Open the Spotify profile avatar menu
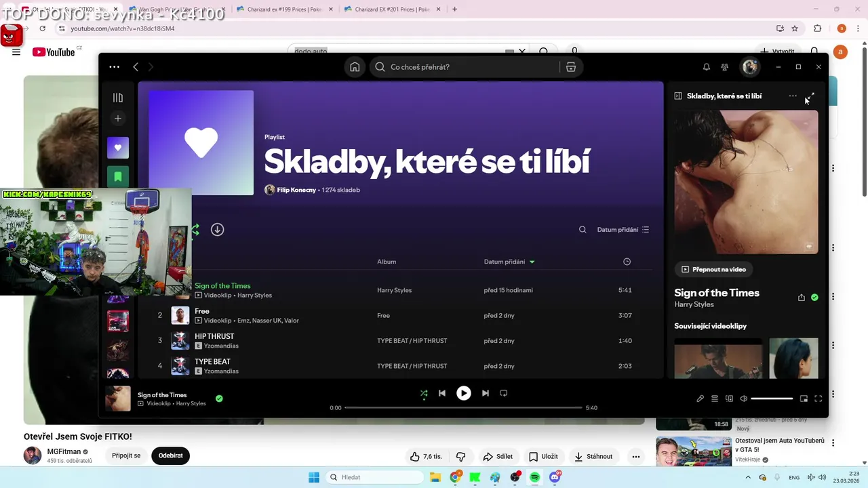Screen dimensions: 868x488 pos(750,66)
